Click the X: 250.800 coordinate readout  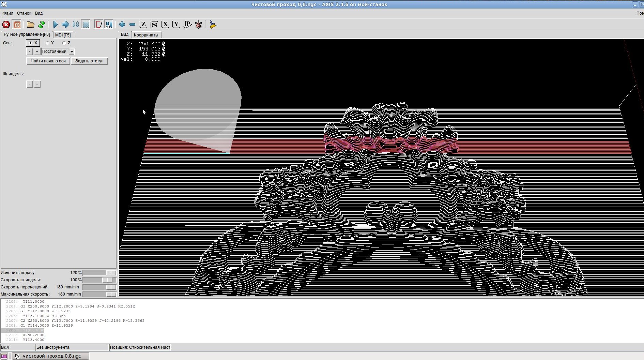tap(146, 44)
